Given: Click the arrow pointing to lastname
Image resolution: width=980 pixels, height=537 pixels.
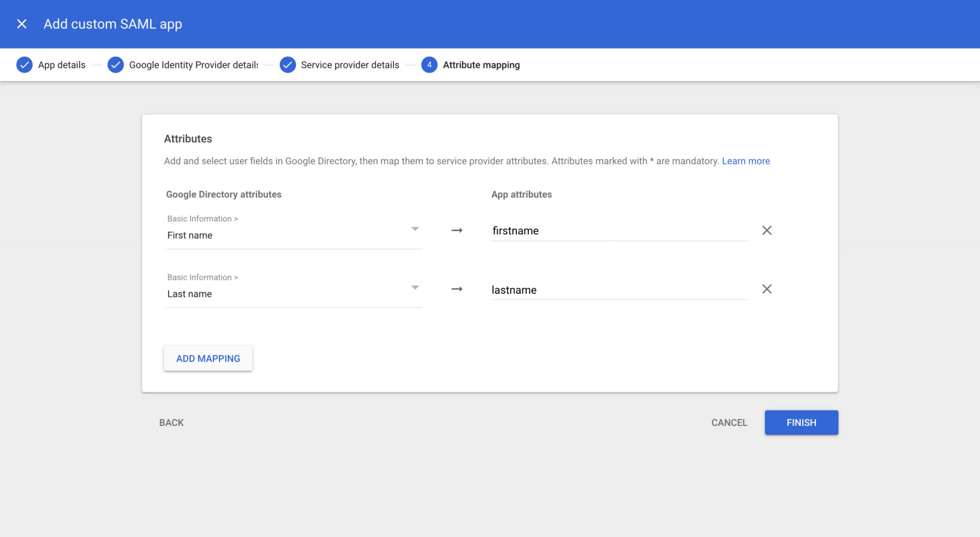Looking at the screenshot, I should tap(457, 289).
